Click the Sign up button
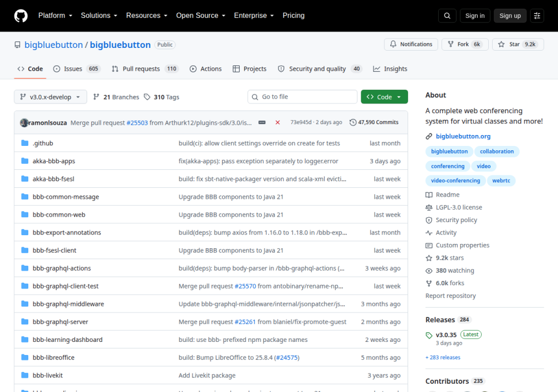The height and width of the screenshot is (392, 558). 510,16
